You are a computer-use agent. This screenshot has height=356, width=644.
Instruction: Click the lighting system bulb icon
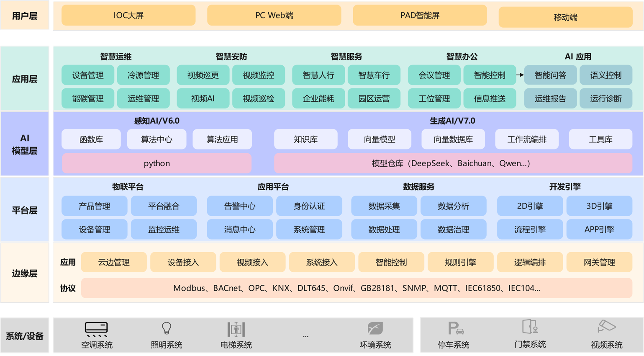point(167,328)
